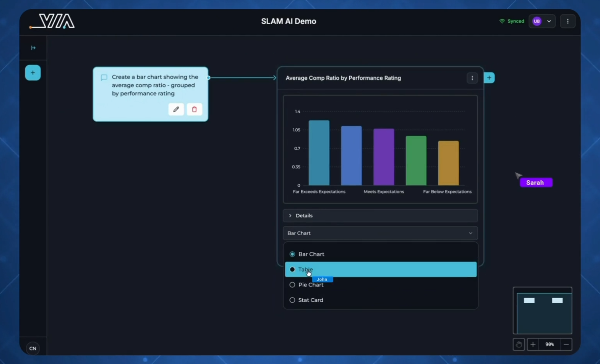Delete the prompt with trash icon
This screenshot has height=364, width=600.
[x=194, y=109]
